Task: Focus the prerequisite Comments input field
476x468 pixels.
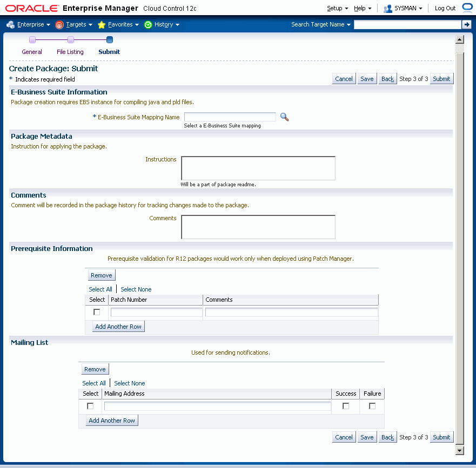Action: coord(292,313)
